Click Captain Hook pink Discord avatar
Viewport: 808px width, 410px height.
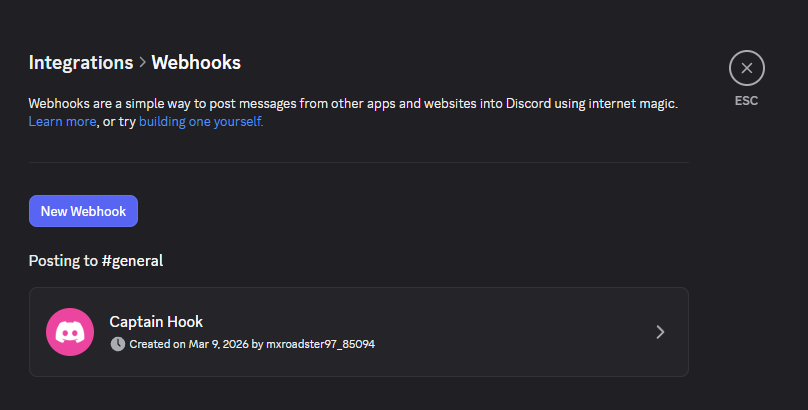point(70,332)
